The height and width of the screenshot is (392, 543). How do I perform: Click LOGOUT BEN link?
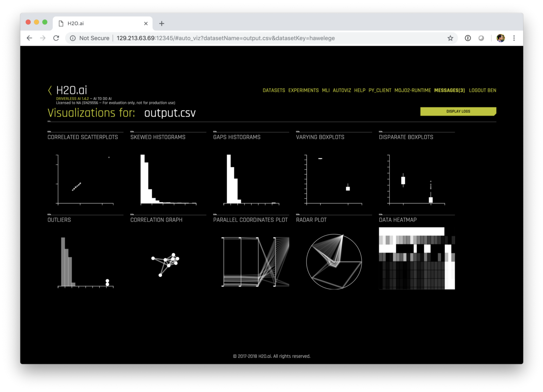tap(483, 90)
